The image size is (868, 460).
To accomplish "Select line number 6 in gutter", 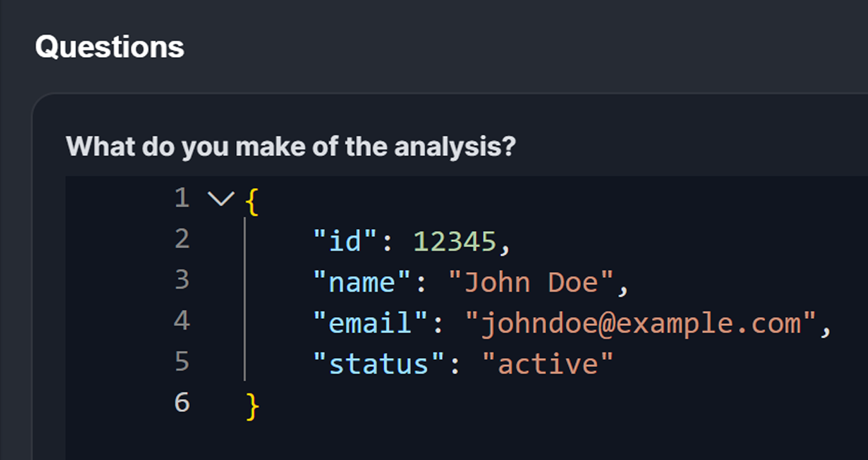I will click(x=182, y=404).
